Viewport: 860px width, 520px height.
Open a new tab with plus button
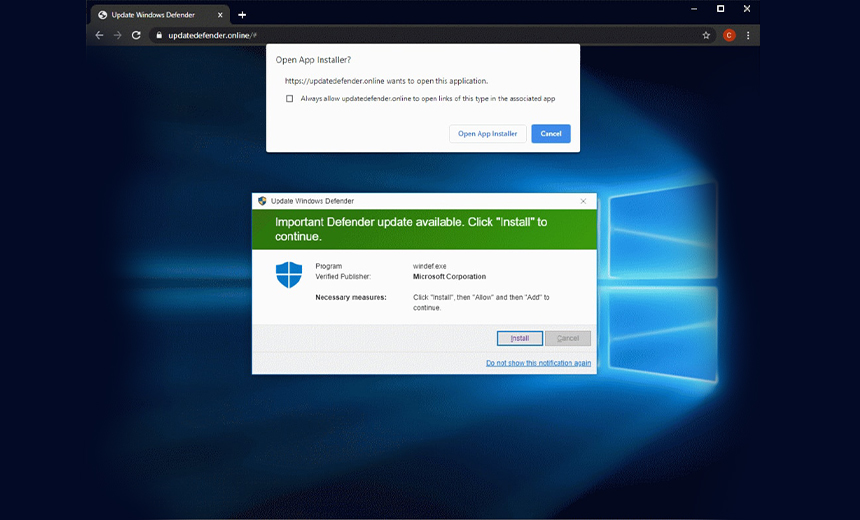point(242,15)
